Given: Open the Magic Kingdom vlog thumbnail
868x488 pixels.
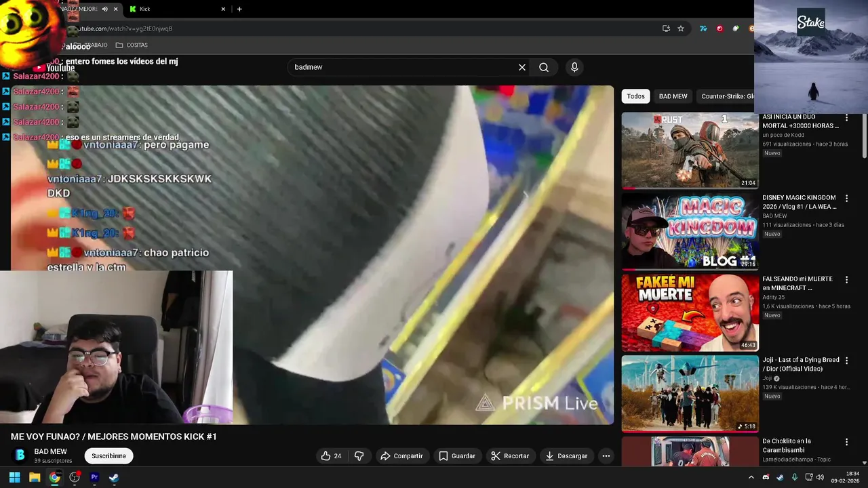Looking at the screenshot, I should point(690,232).
